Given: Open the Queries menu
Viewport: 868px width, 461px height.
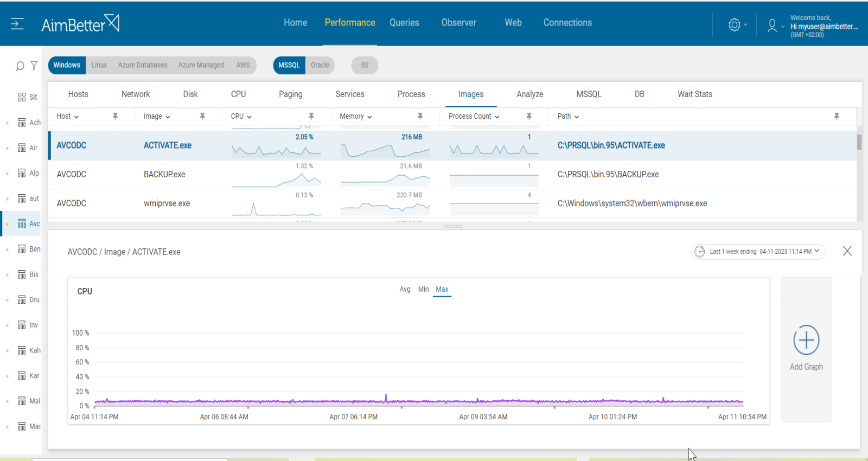Looking at the screenshot, I should (x=404, y=23).
